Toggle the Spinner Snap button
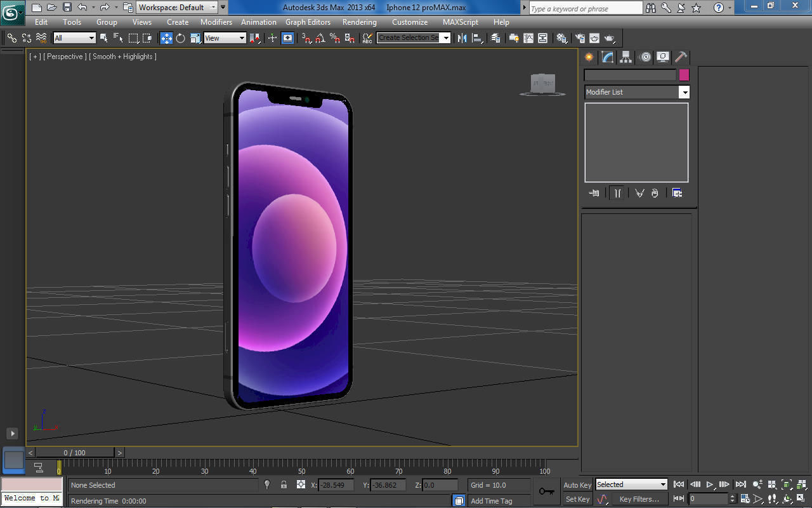 pyautogui.click(x=350, y=38)
